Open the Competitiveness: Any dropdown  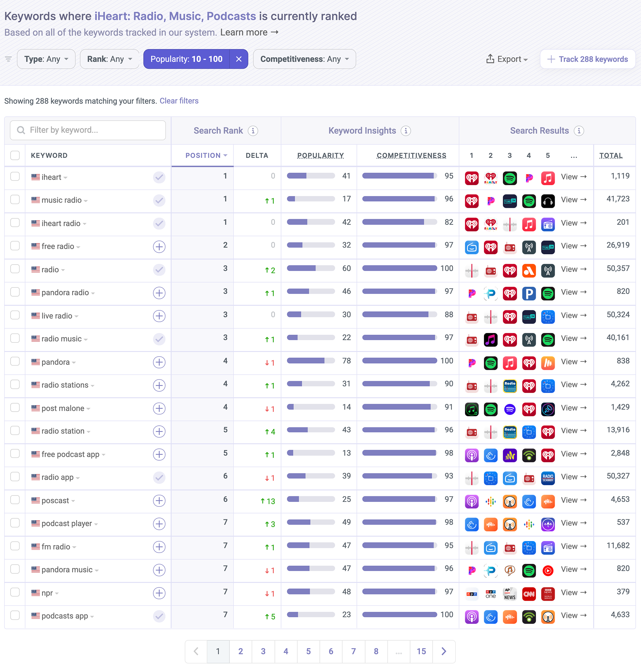(304, 59)
